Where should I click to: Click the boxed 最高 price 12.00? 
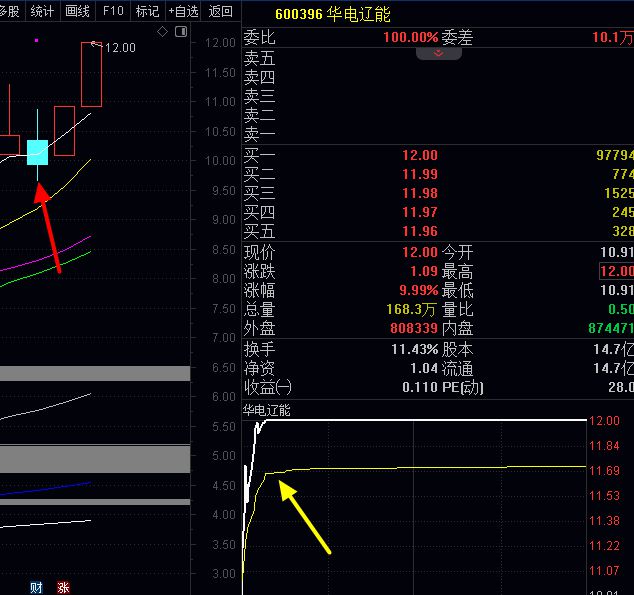pos(617,271)
